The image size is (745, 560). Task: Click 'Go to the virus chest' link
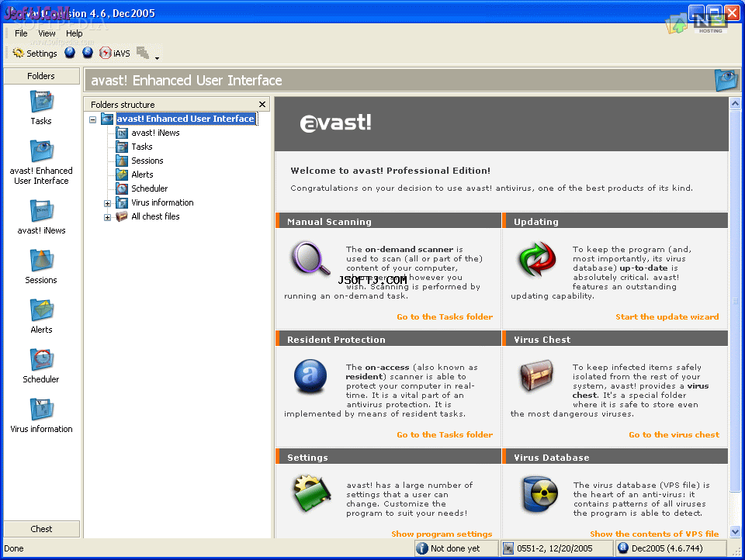click(674, 434)
